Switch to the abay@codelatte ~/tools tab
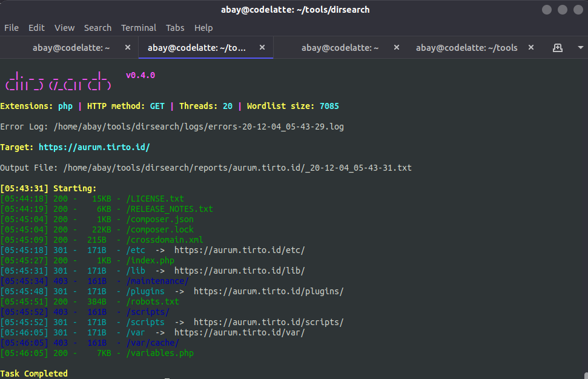This screenshot has width=588, height=379. tap(466, 47)
